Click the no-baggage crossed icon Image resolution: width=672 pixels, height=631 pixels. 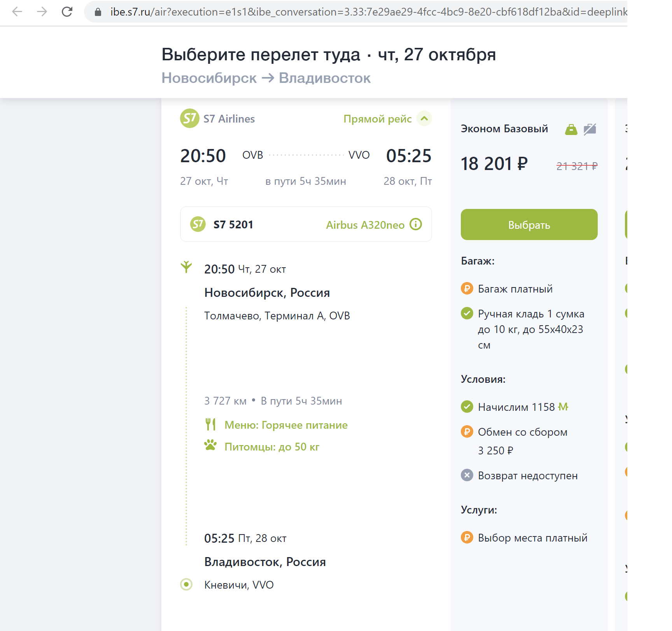pyautogui.click(x=590, y=129)
